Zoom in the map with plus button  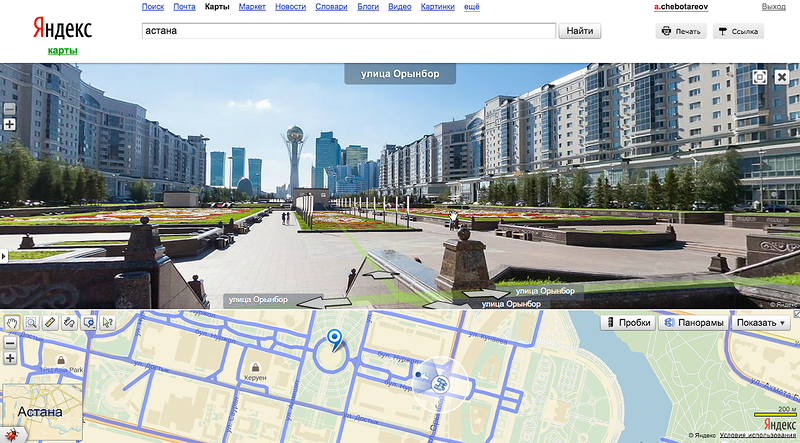tap(10, 357)
